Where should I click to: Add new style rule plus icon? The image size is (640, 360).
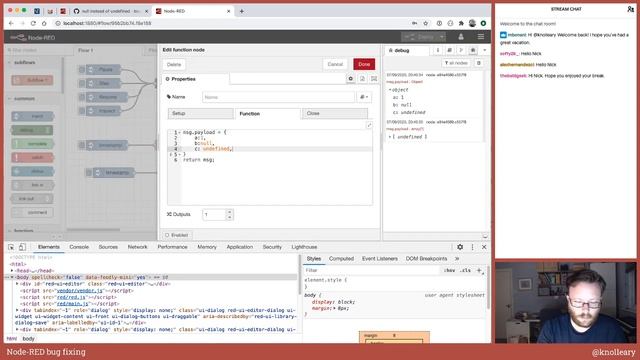click(479, 270)
